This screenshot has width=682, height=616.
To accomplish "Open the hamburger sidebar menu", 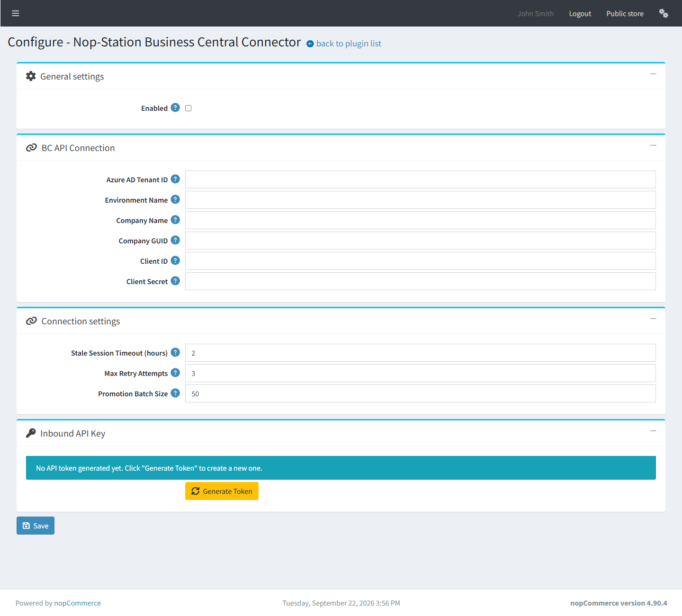I will 16,13.
